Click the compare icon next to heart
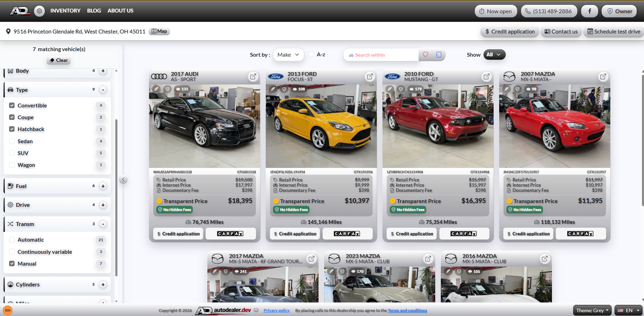The width and height of the screenshot is (644, 316). (439, 55)
